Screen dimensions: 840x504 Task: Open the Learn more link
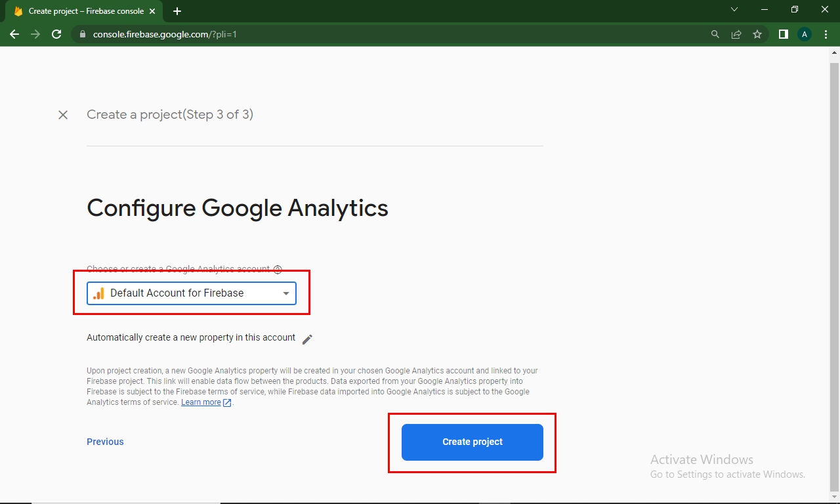(201, 402)
